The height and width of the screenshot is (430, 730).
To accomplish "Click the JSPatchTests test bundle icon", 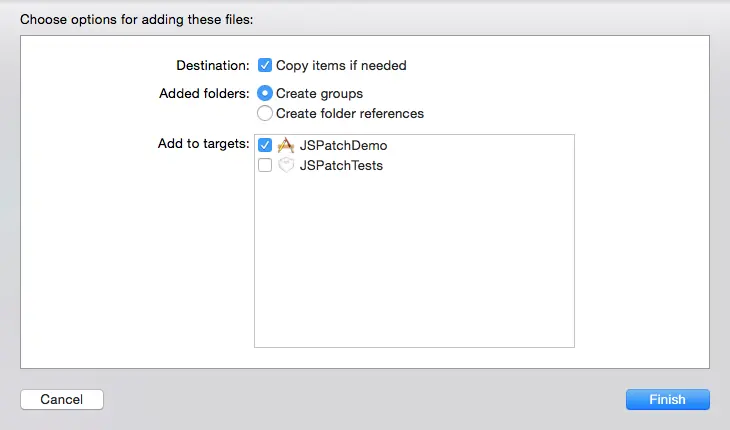I will [286, 165].
